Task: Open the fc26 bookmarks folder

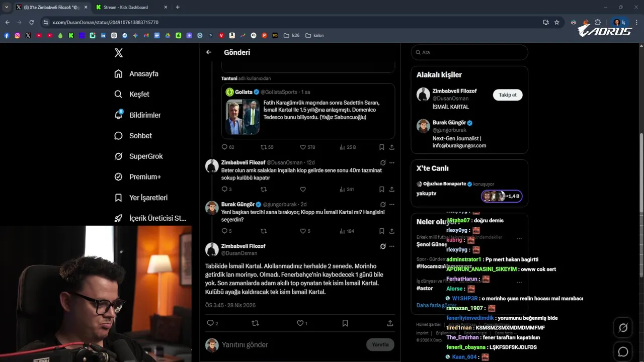Action: click(x=292, y=36)
